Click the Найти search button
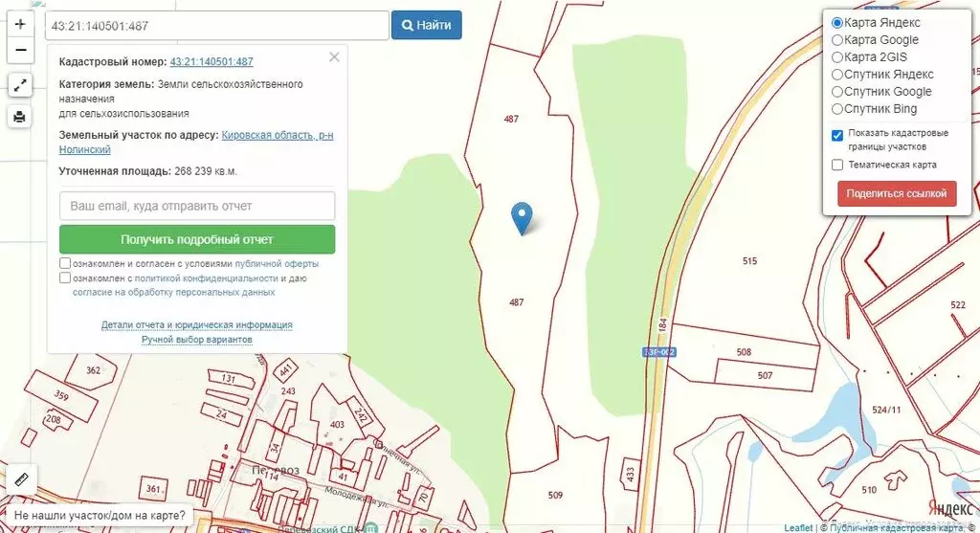The width and height of the screenshot is (980, 533). click(x=426, y=25)
